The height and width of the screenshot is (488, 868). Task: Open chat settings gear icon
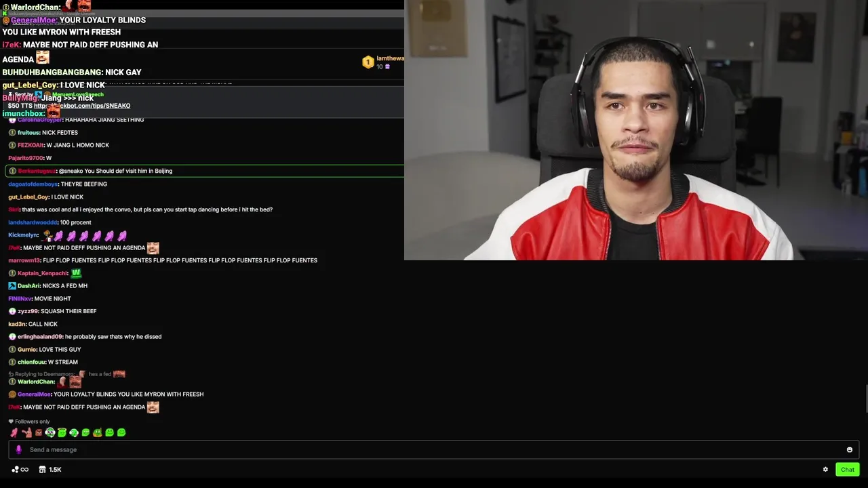[825, 469]
